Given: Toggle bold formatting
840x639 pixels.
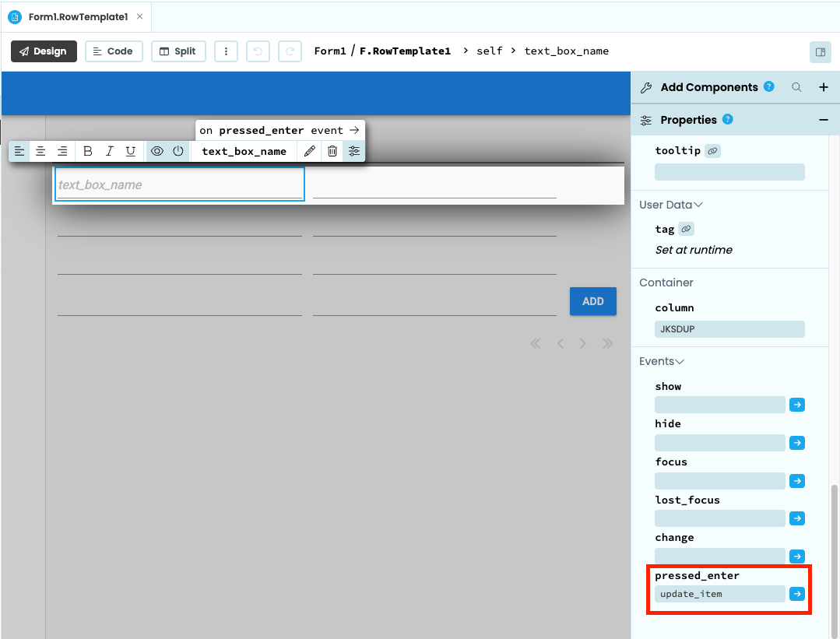Looking at the screenshot, I should click(87, 151).
